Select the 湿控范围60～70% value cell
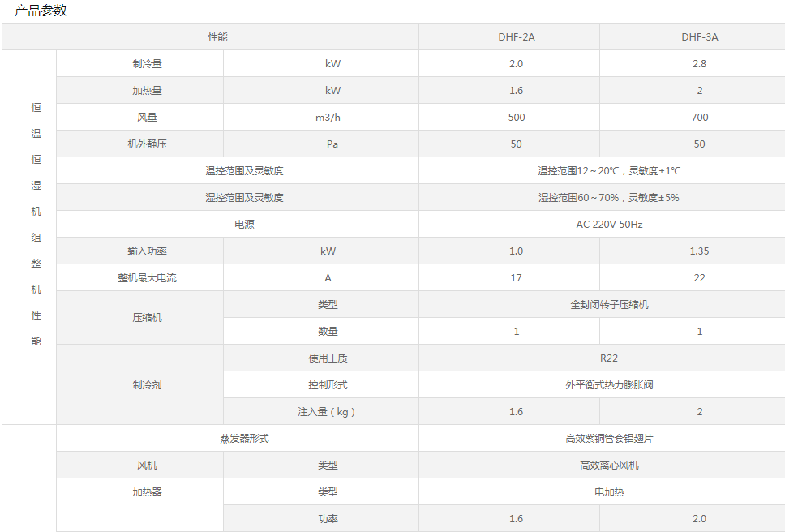Viewport: 785px width, 532px height. click(609, 198)
